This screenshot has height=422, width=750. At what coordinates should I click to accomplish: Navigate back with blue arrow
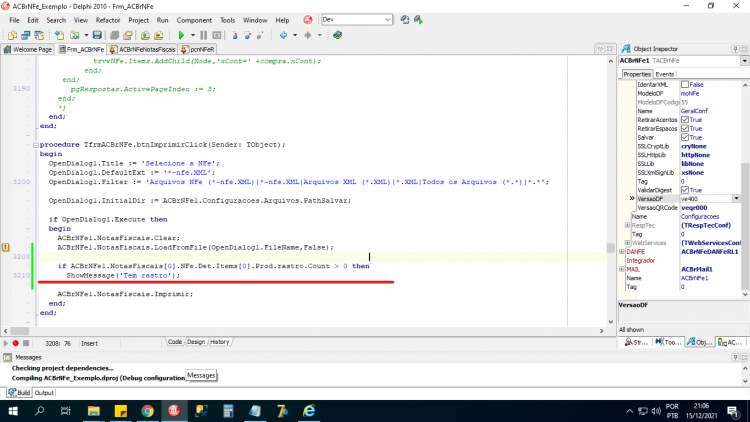pyautogui.click(x=283, y=35)
